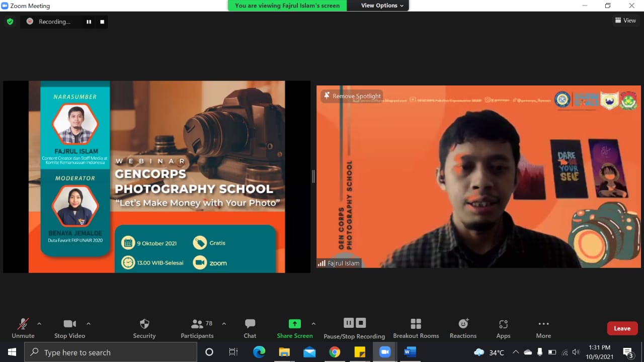Open the View Options dropdown
This screenshot has height=362, width=644.
pos(382,6)
